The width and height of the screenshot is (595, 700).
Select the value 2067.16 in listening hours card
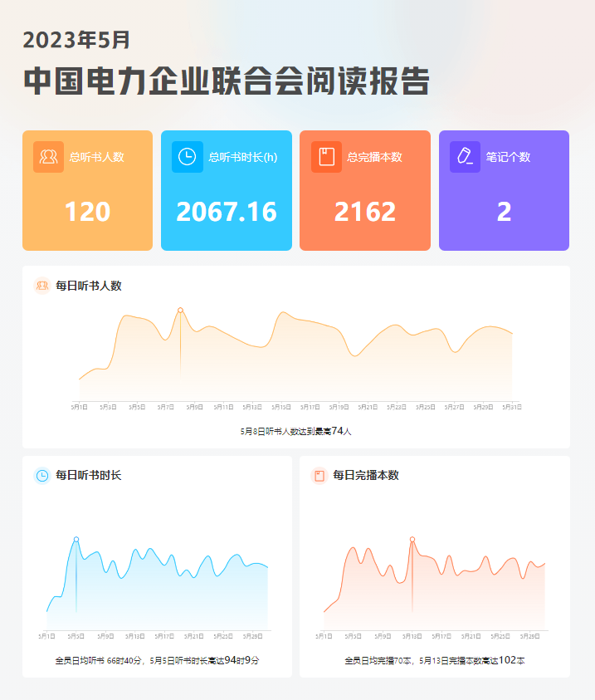pos(227,212)
